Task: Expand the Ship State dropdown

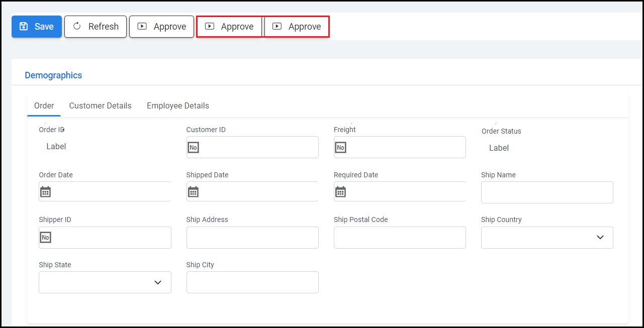Action: click(158, 282)
